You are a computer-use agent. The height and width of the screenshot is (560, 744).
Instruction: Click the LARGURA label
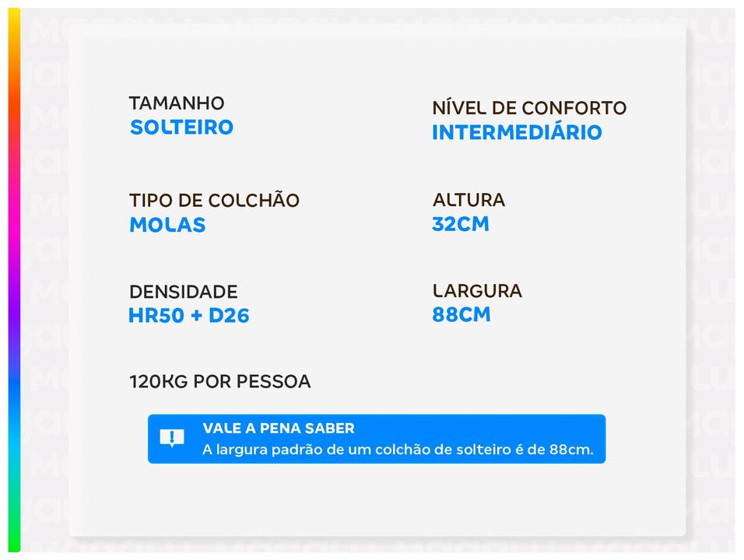click(x=477, y=292)
